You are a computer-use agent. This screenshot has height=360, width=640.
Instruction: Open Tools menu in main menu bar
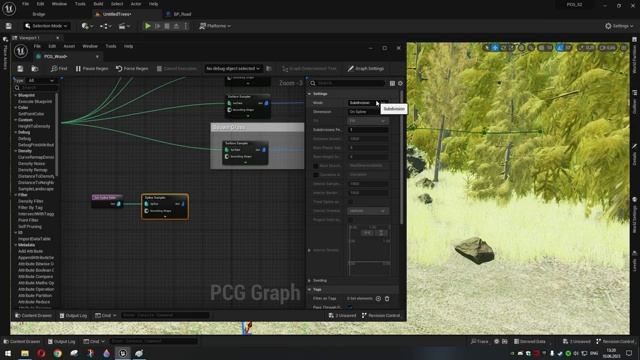80,4
